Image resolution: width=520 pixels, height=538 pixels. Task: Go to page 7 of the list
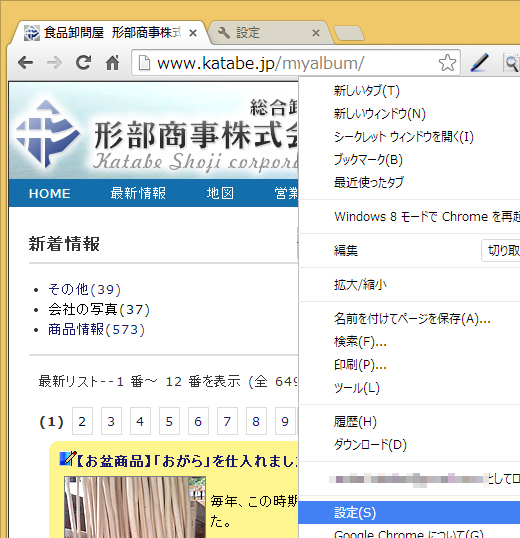tap(227, 421)
